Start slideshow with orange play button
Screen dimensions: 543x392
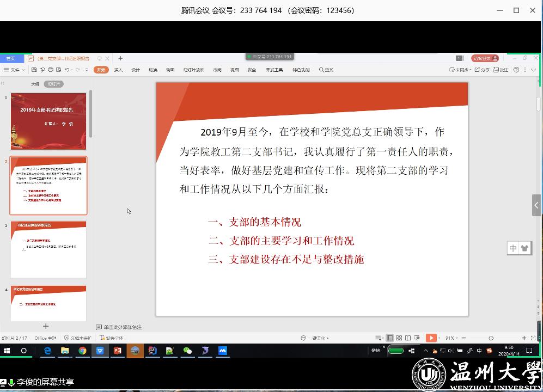(430, 338)
